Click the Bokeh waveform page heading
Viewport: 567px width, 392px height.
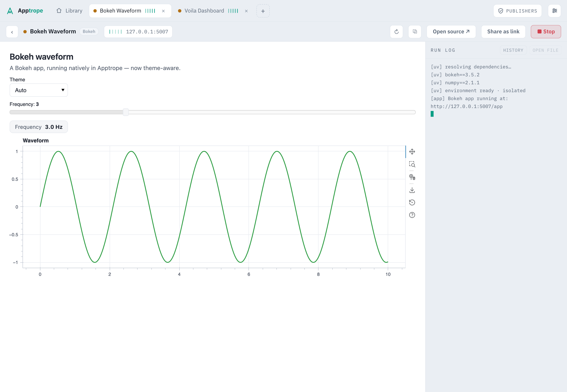click(x=41, y=57)
